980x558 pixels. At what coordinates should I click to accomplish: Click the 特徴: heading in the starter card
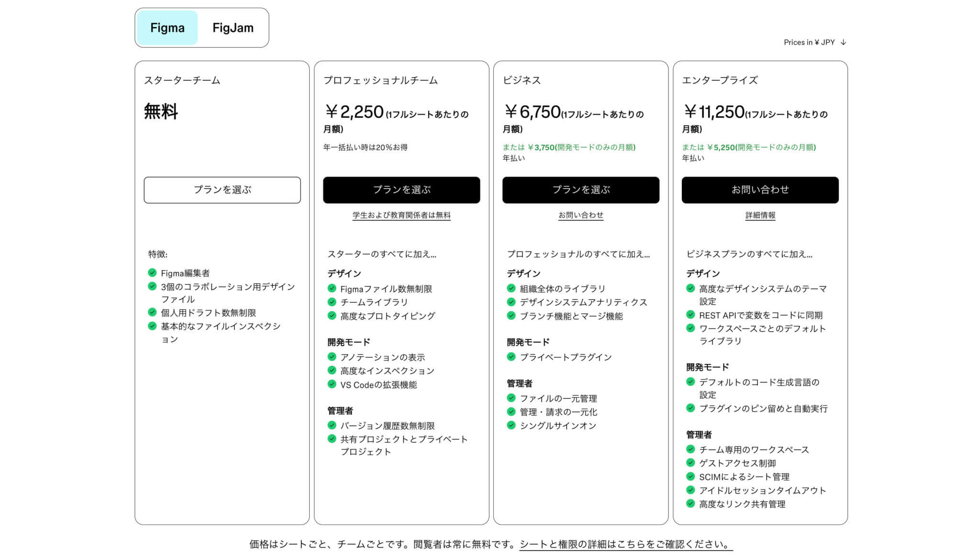158,254
